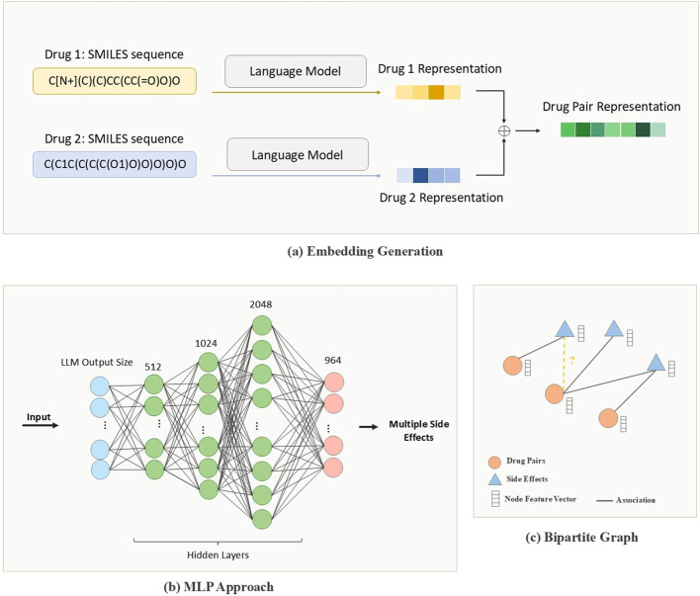Click the top blue input layer node
Image resolution: width=700 pixels, height=596 pixels.
100,386
